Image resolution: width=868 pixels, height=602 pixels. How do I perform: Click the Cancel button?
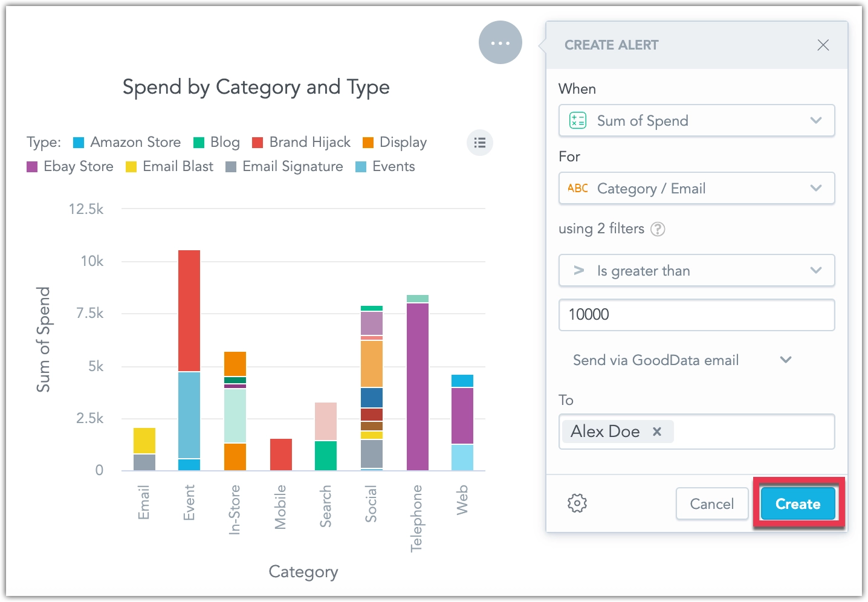tap(711, 503)
